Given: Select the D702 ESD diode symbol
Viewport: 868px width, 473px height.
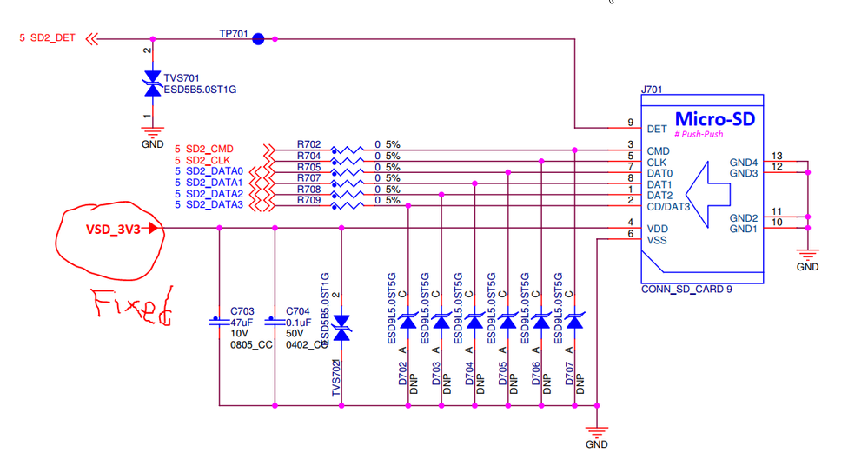Looking at the screenshot, I should 408,321.
